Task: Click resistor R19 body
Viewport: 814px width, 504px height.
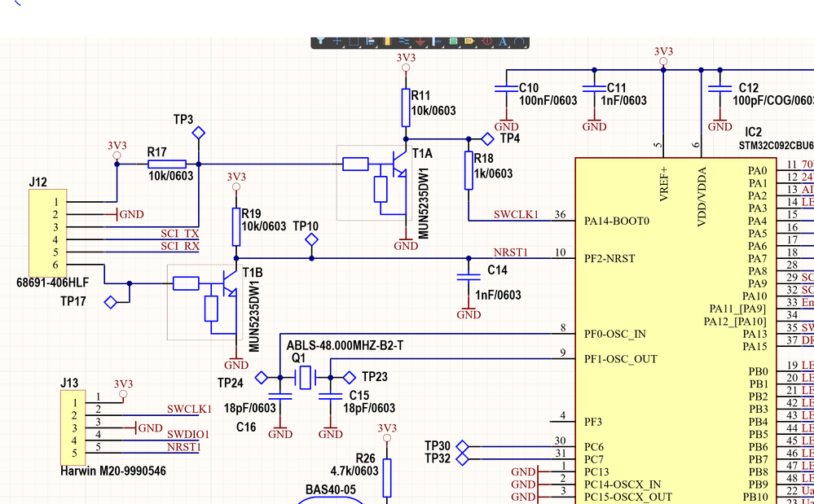Action: click(x=236, y=226)
